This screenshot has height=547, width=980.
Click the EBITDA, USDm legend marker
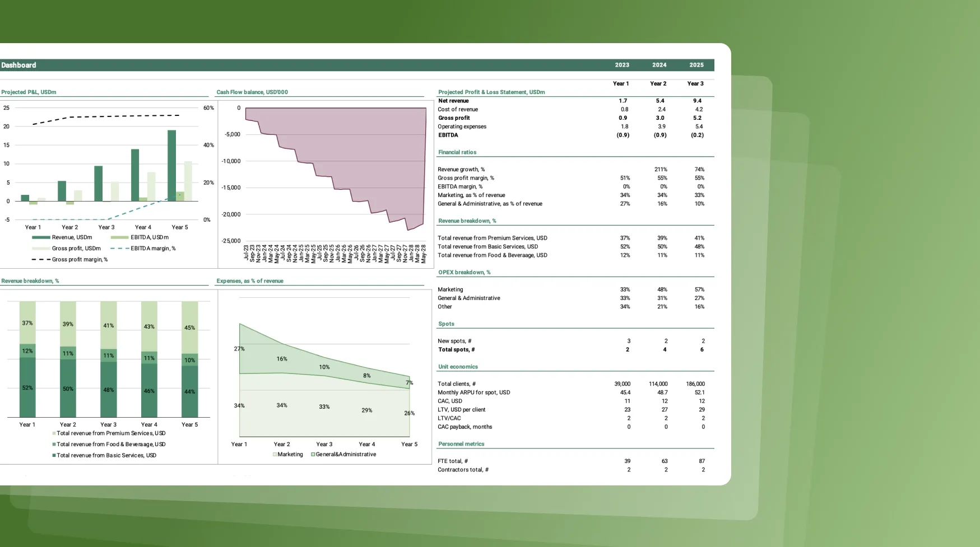tap(119, 237)
